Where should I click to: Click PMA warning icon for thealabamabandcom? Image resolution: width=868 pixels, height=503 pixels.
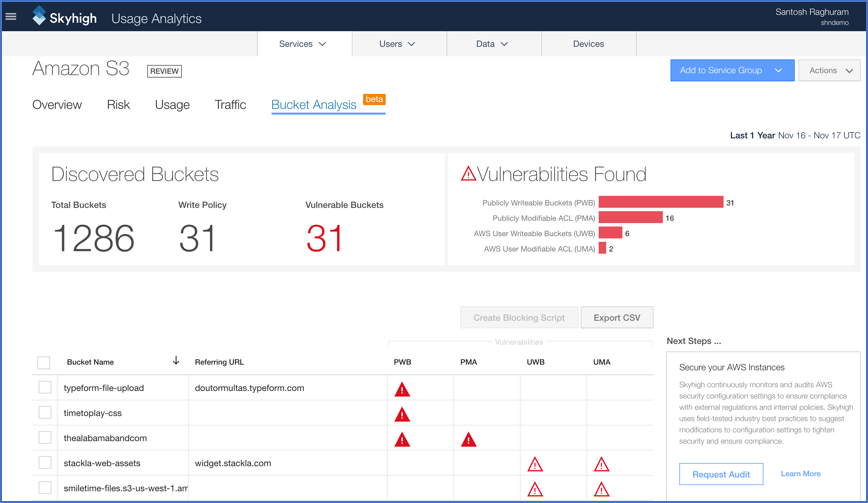[468, 440]
